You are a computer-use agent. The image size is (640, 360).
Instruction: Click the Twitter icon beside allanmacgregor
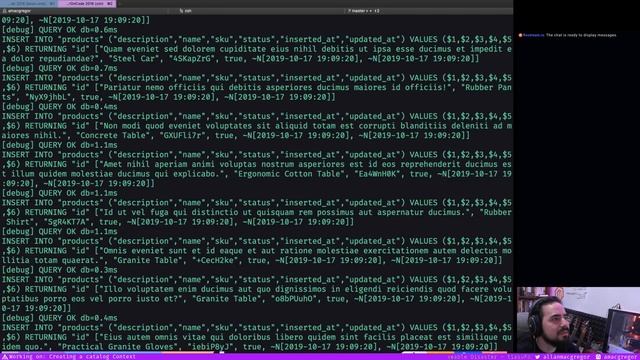[x=538, y=357]
